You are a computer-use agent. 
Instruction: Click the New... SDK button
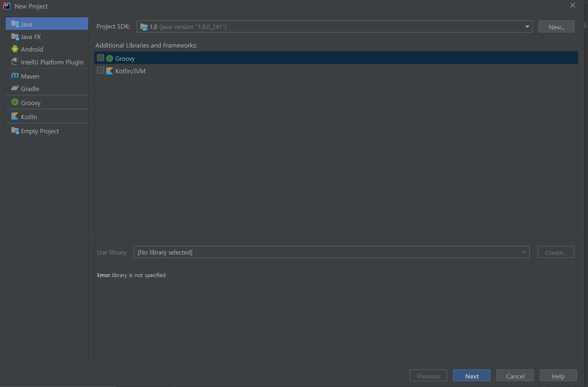click(x=556, y=27)
